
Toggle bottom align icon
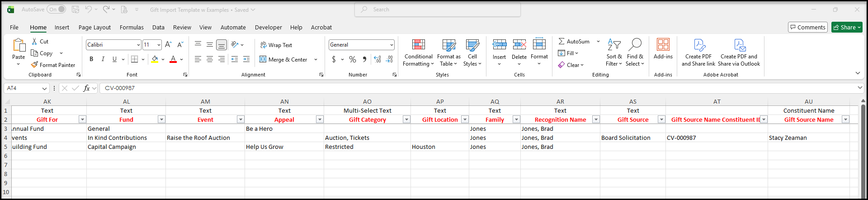pos(222,44)
